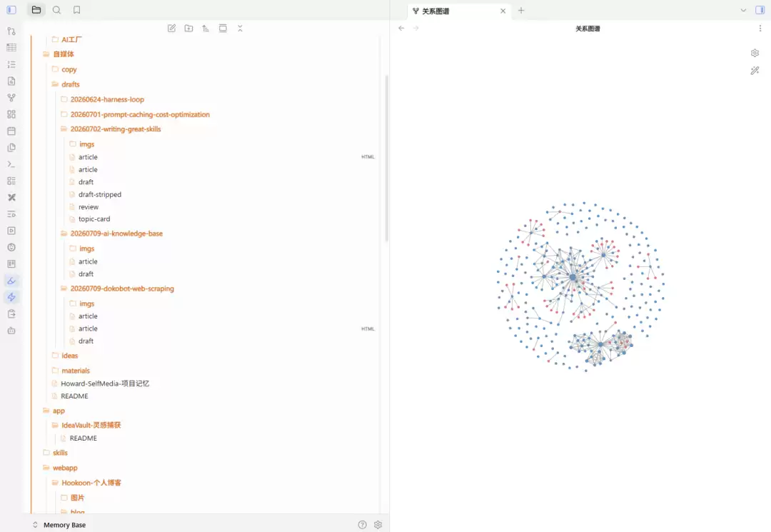Click the highlighted lightning bolt ribbon icon

coord(11,297)
